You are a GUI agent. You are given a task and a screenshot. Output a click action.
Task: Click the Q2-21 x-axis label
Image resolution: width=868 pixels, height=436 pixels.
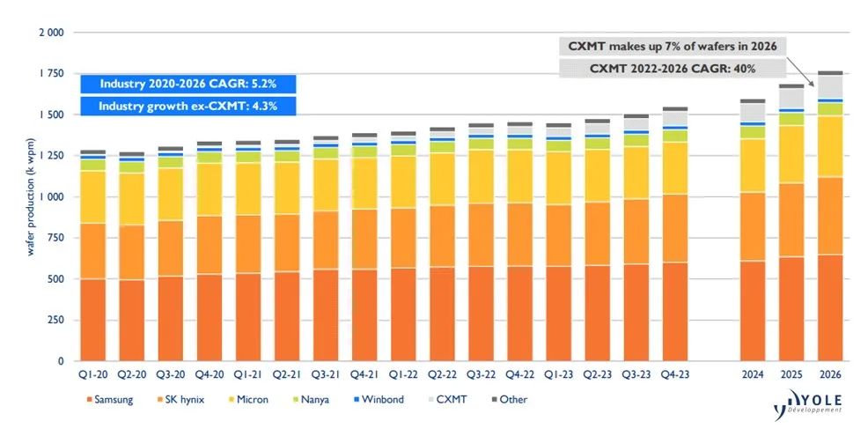287,374
